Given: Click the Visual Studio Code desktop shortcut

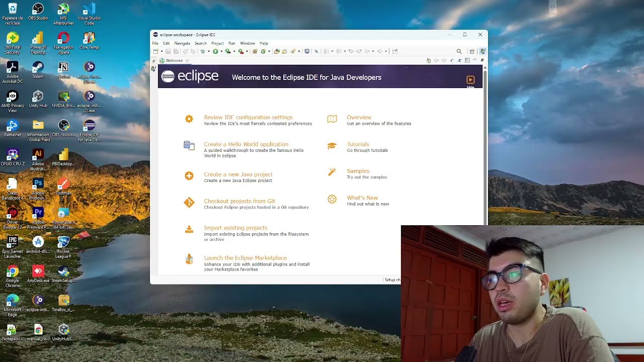Looking at the screenshot, I should coord(89,14).
